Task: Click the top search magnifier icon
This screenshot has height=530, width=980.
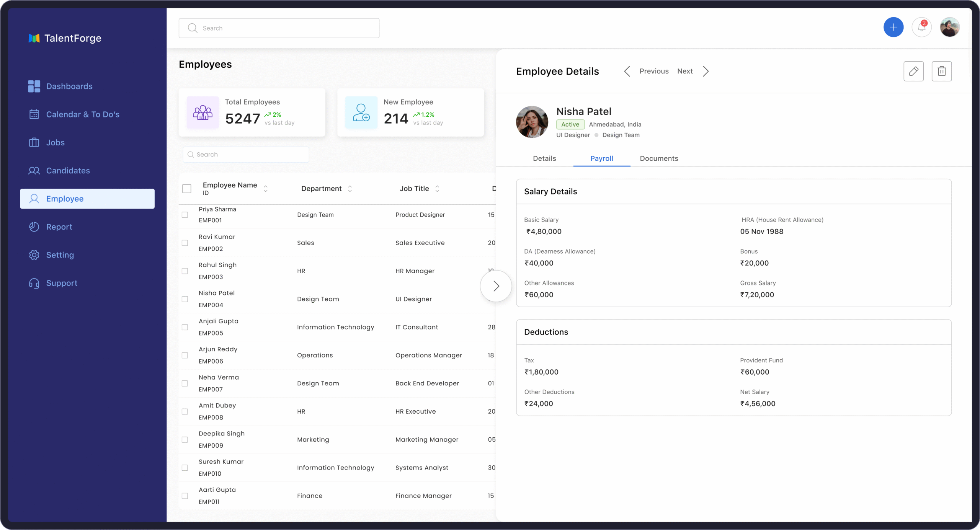Action: (x=193, y=28)
